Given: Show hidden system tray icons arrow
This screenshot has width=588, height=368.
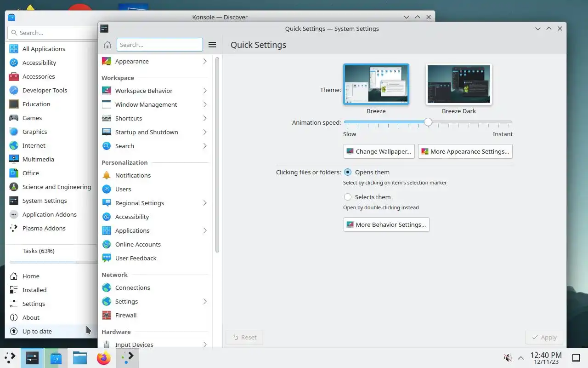Looking at the screenshot, I should coord(521,358).
